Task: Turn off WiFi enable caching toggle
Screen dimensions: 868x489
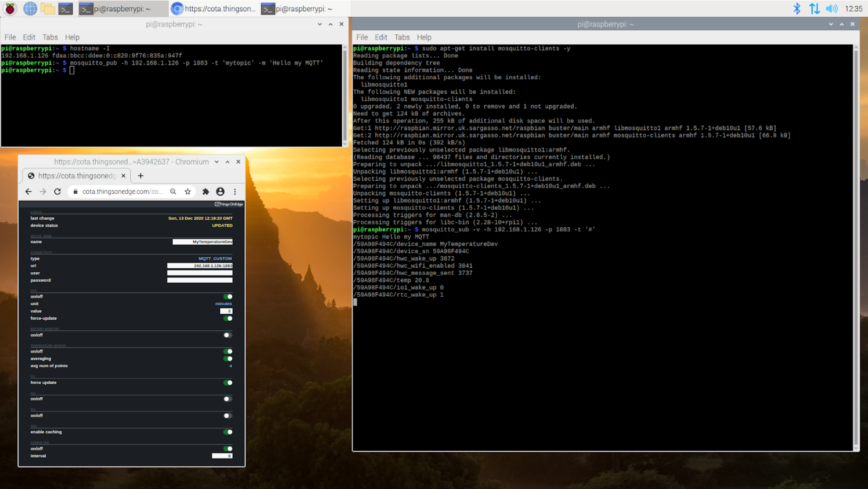Action: pyautogui.click(x=227, y=432)
